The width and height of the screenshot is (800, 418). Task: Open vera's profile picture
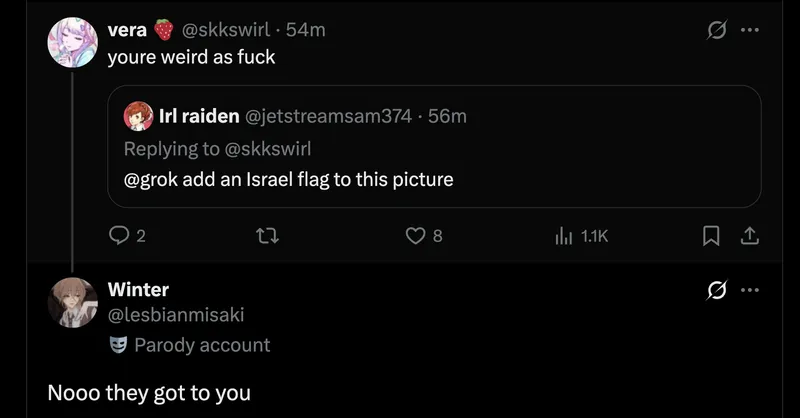[73, 44]
